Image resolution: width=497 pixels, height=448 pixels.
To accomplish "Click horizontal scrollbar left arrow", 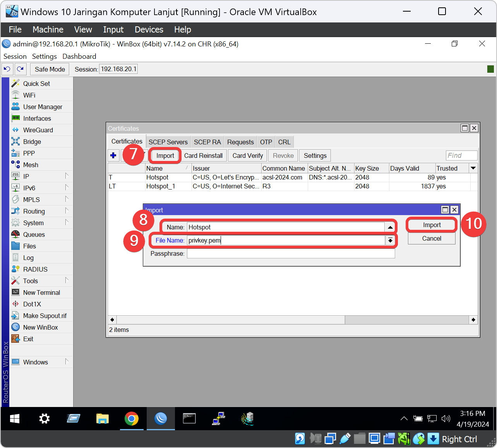I will 112,320.
